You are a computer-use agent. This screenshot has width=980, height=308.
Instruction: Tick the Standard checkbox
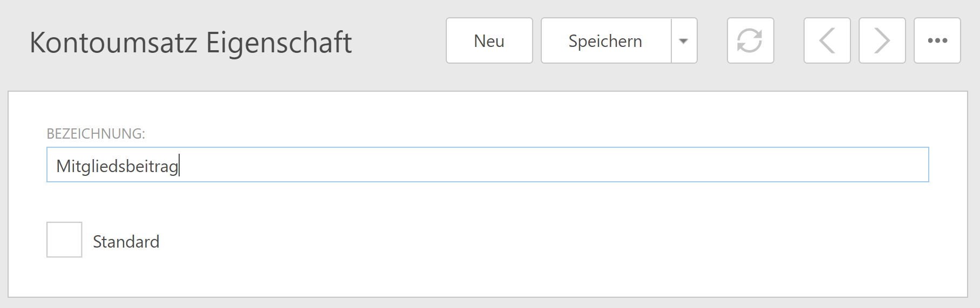coord(64,239)
